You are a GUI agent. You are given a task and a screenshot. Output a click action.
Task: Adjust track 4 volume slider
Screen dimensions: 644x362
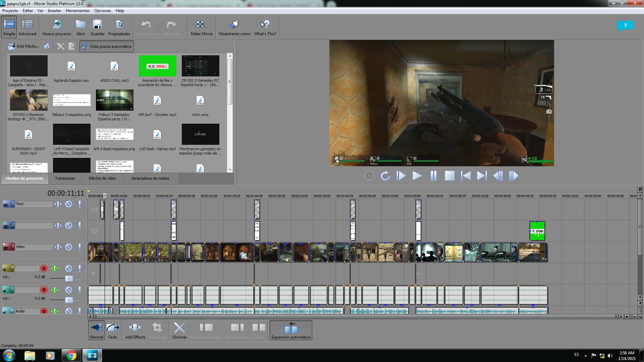[x=69, y=279]
